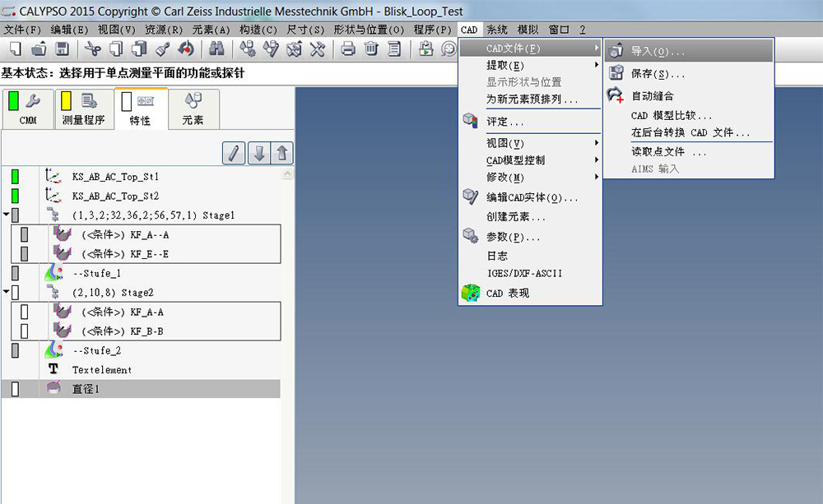Open the 构造(C) menu
The height and width of the screenshot is (504, 823).
[258, 30]
